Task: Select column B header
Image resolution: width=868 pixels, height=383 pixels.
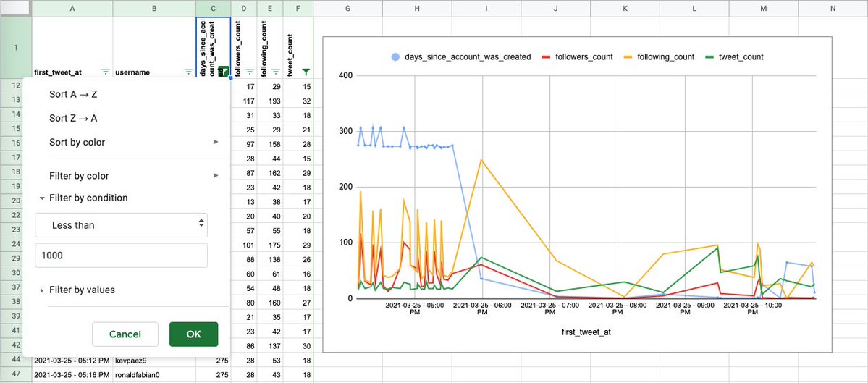Action: [154, 8]
